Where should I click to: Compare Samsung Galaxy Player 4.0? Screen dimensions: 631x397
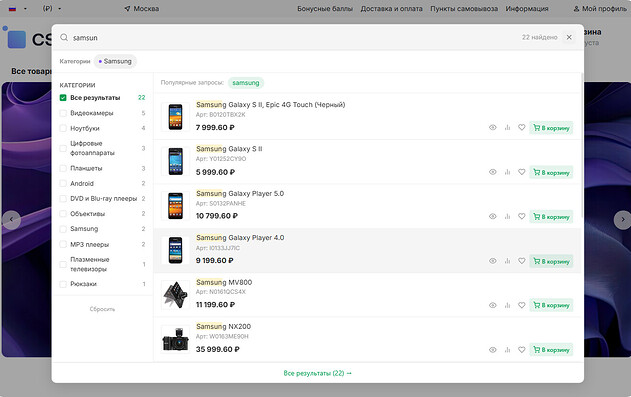coord(507,261)
